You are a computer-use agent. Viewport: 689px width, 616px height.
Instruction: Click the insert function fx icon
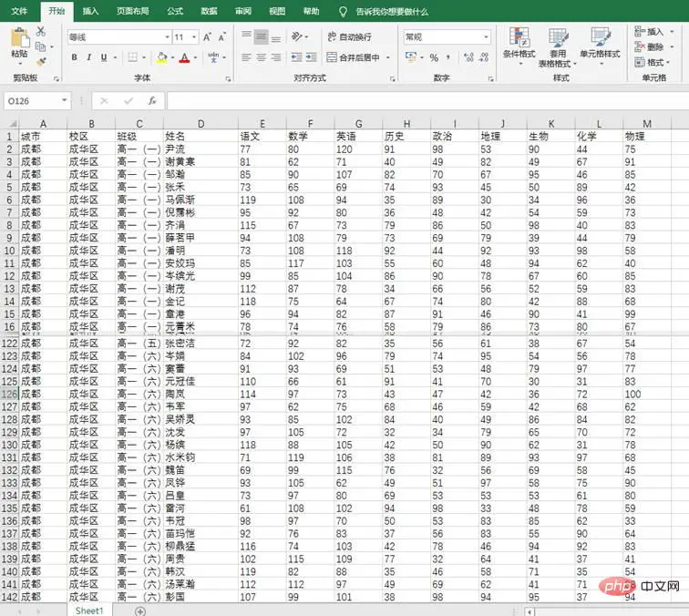click(152, 101)
